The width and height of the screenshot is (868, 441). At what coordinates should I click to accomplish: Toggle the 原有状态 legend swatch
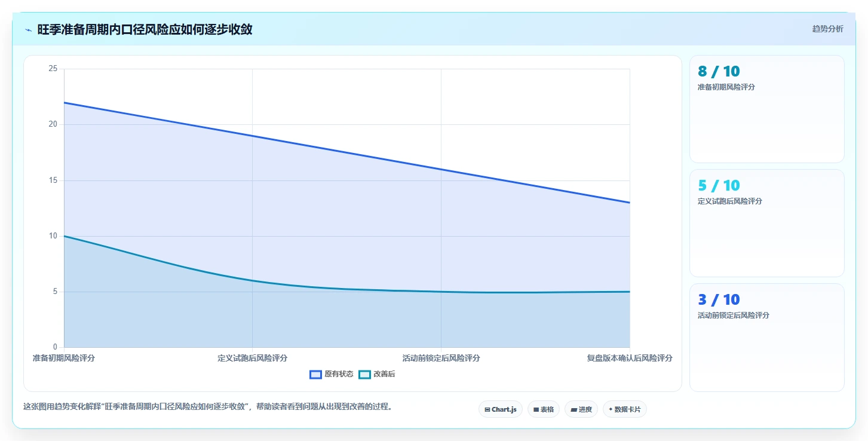pyautogui.click(x=315, y=375)
